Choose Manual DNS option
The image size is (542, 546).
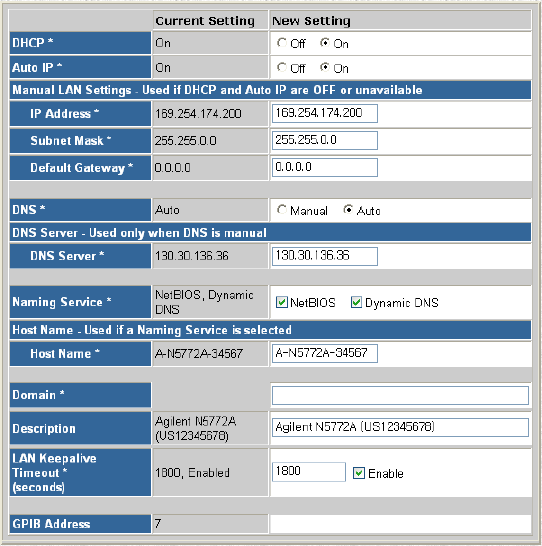(x=282, y=210)
